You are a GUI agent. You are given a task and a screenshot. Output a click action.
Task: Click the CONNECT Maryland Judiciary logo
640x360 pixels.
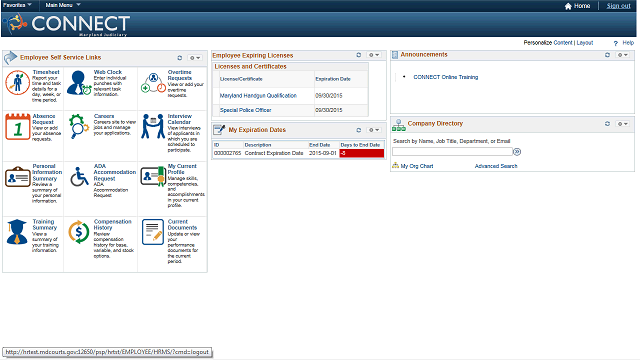click(x=67, y=24)
